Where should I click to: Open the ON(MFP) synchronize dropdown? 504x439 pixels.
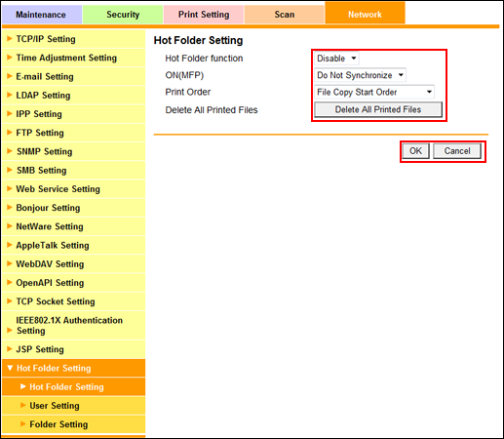360,75
